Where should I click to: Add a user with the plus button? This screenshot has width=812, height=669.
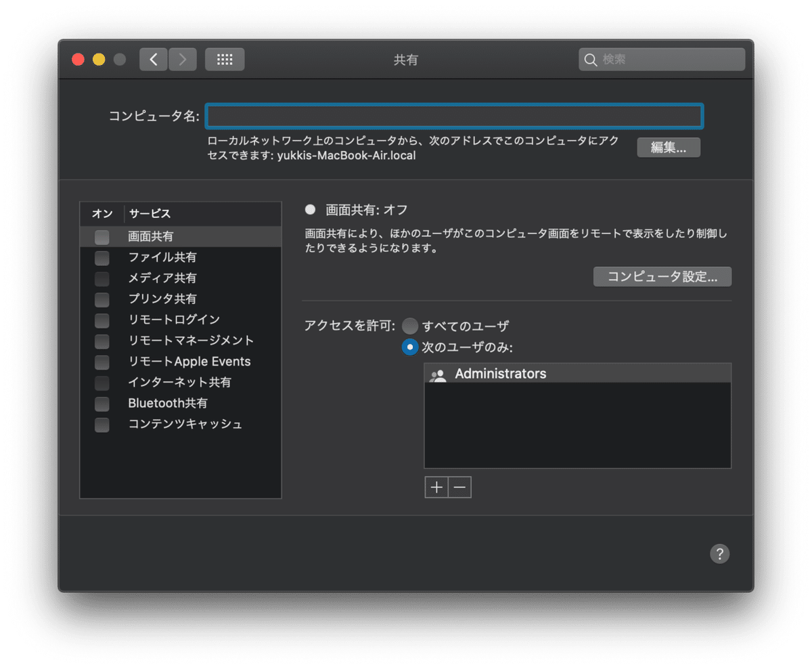point(436,487)
